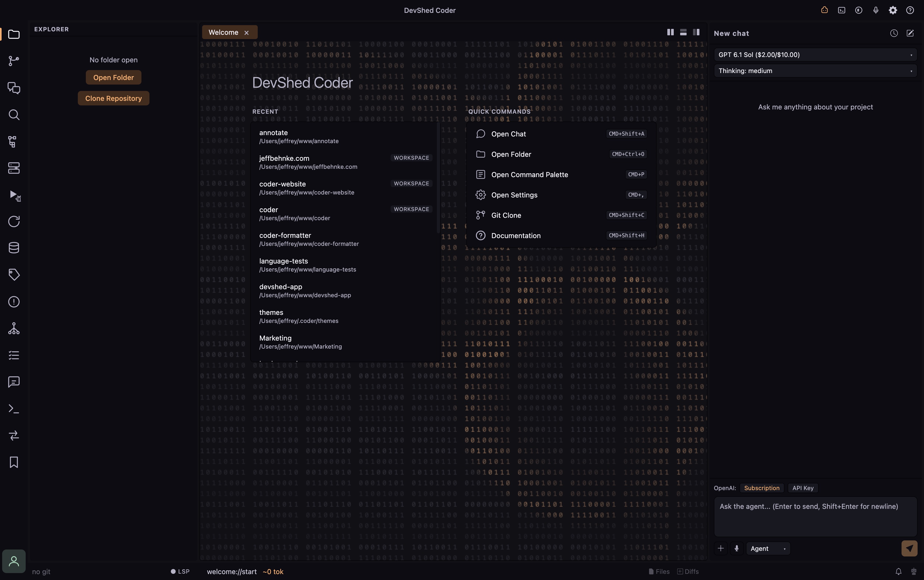Click the notification bell in status bar
The width and height of the screenshot is (924, 580).
tap(898, 571)
